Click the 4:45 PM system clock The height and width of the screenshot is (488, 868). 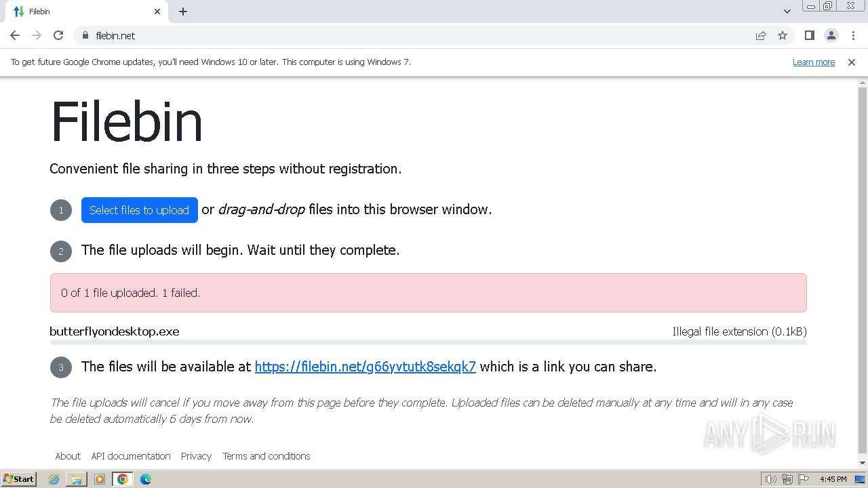(x=833, y=479)
